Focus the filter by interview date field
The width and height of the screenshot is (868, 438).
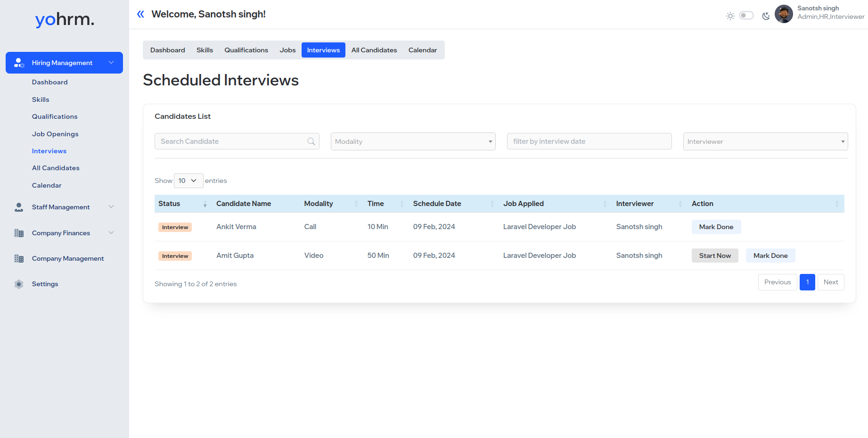589,141
